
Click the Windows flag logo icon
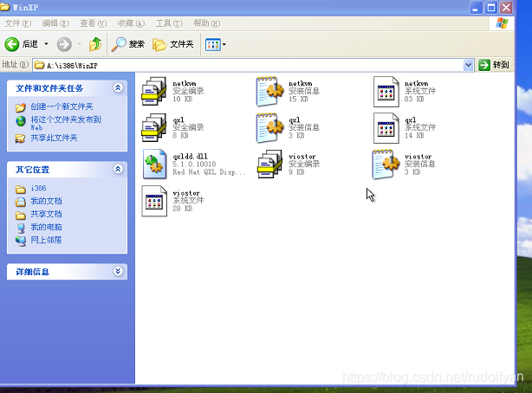click(x=502, y=23)
